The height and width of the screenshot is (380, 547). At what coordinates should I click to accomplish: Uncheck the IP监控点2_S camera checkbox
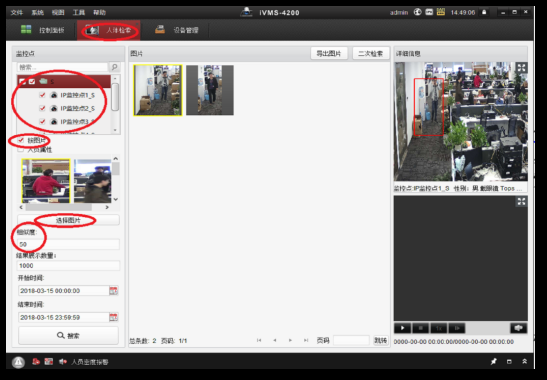(x=42, y=108)
